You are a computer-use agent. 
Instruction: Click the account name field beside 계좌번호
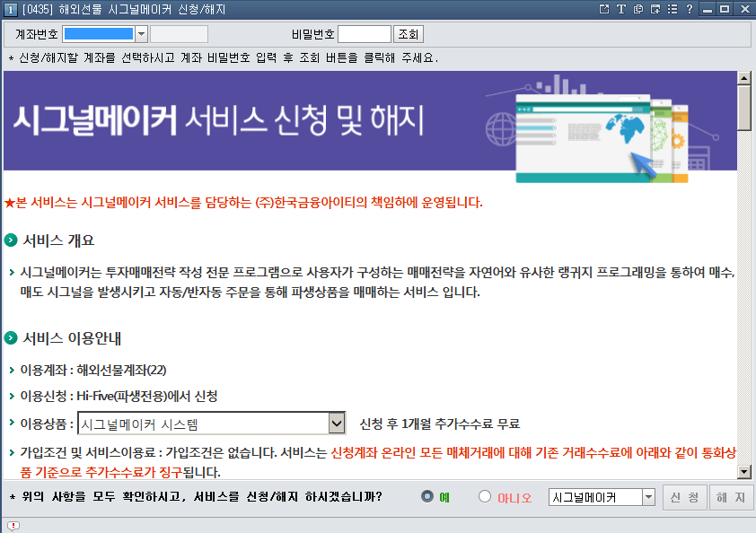[x=179, y=34]
